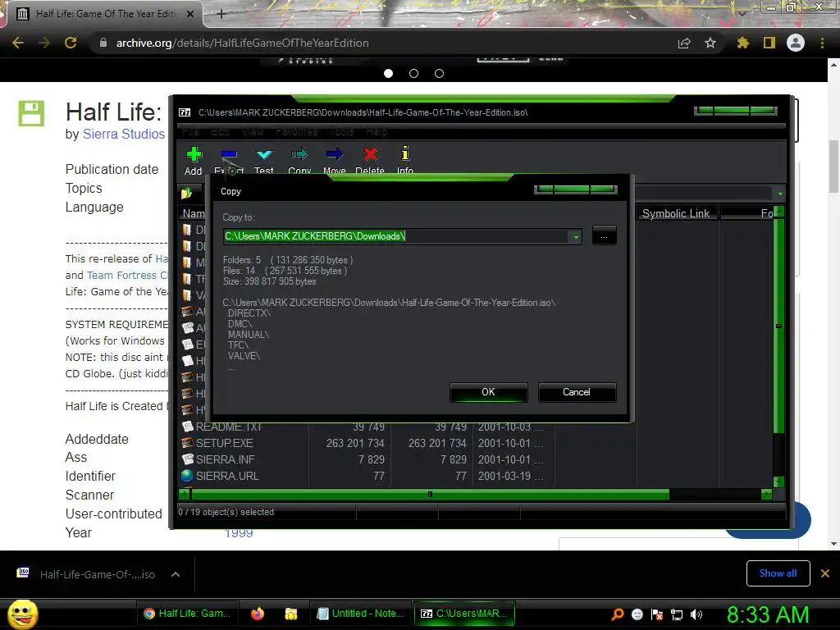Click the smiley Start button
840x630 pixels.
tap(22, 614)
